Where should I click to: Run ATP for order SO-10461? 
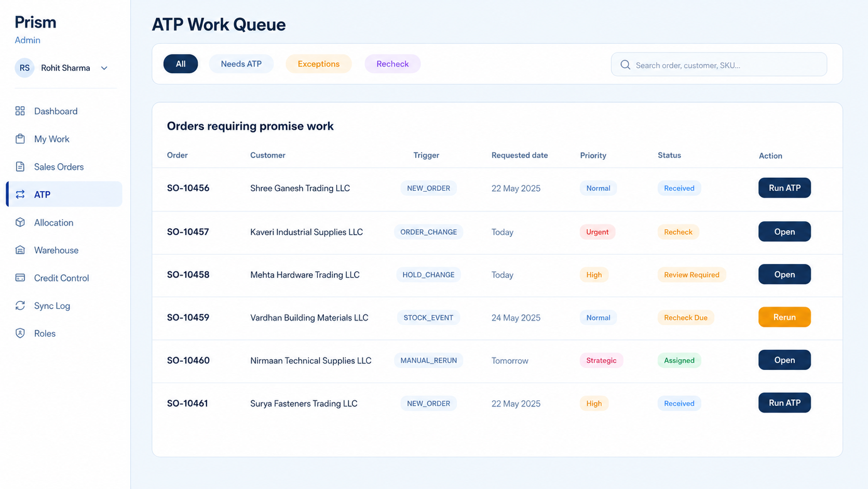click(x=784, y=403)
